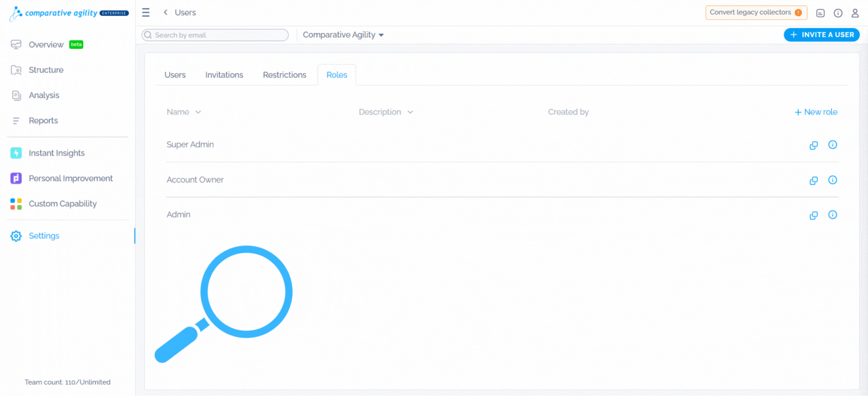Open the user profile icon
The height and width of the screenshot is (396, 868).
[855, 13]
